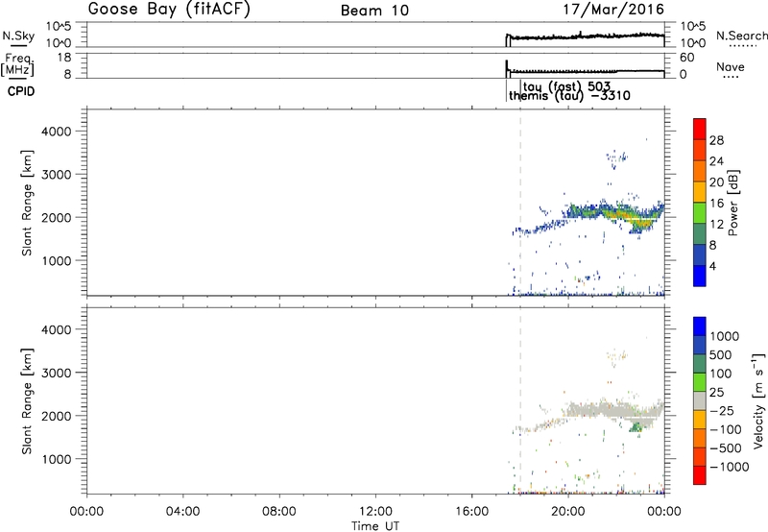Click the 'CPID' row label
Viewport: 768px width, 532px height.
[21, 91]
